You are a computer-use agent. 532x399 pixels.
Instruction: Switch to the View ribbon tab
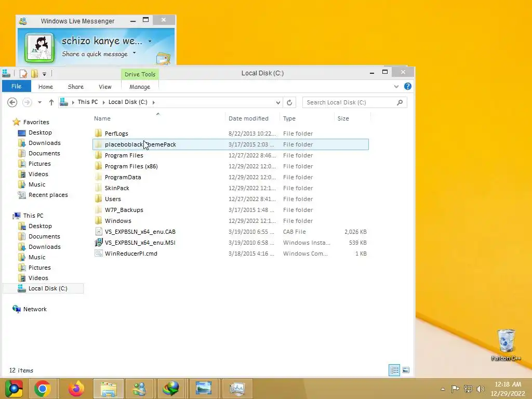pyautogui.click(x=105, y=87)
